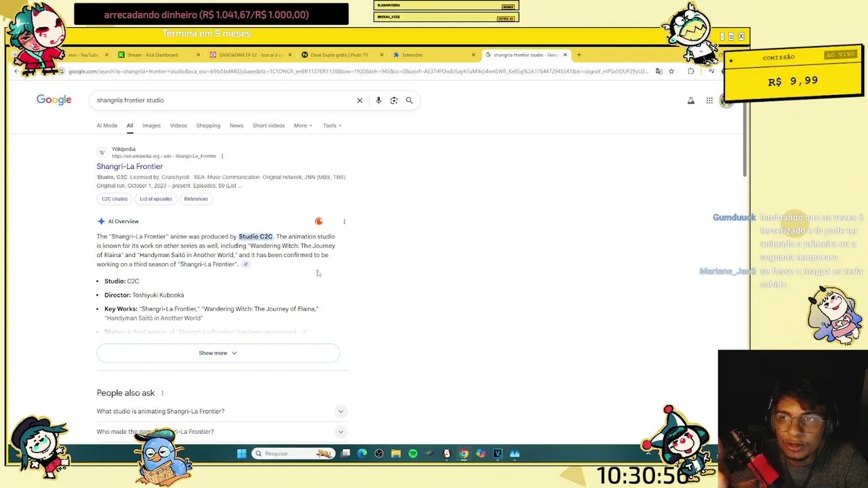Switch to Extensões browser tab
868x488 pixels.
click(434, 55)
